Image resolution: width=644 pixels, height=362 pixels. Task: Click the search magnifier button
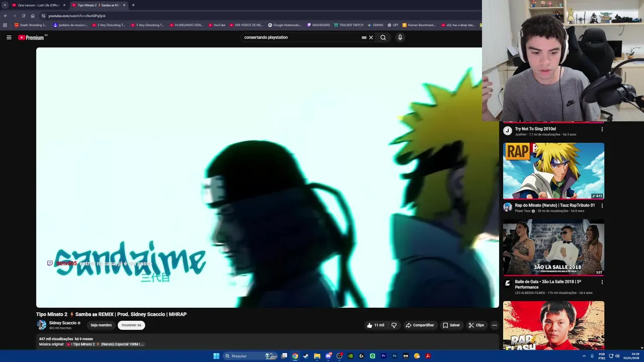383,37
